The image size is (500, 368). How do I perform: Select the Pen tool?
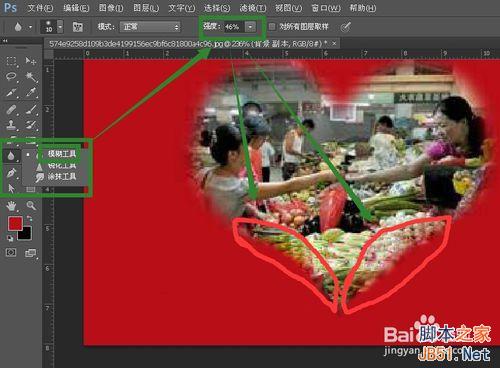click(11, 173)
